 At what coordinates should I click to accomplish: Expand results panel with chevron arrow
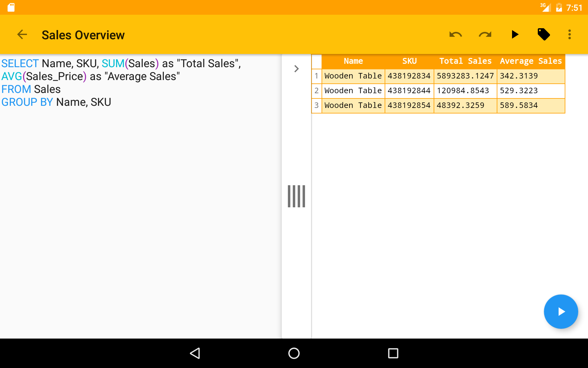click(296, 69)
